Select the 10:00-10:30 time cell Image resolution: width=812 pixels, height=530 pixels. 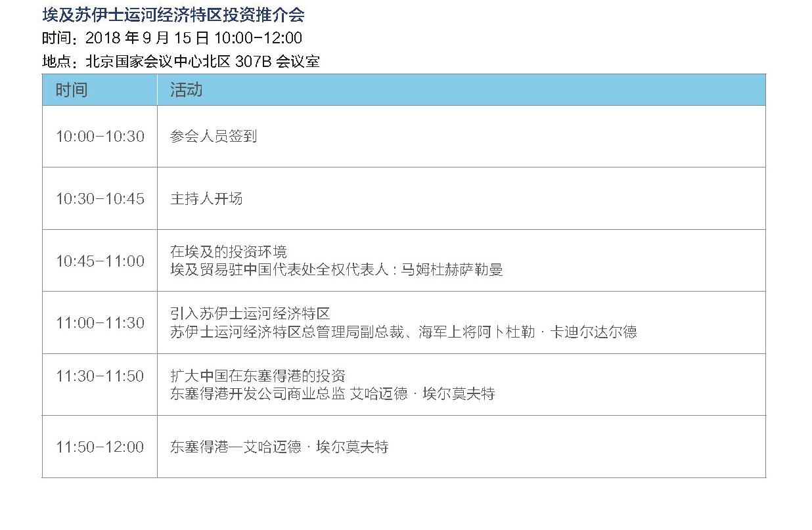point(100,137)
